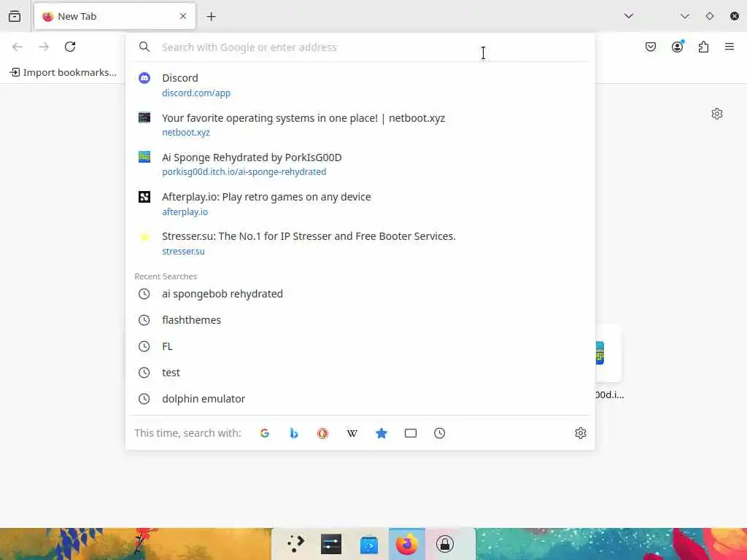Open search settings gear in dropdown
The height and width of the screenshot is (560, 747).
coord(580,433)
